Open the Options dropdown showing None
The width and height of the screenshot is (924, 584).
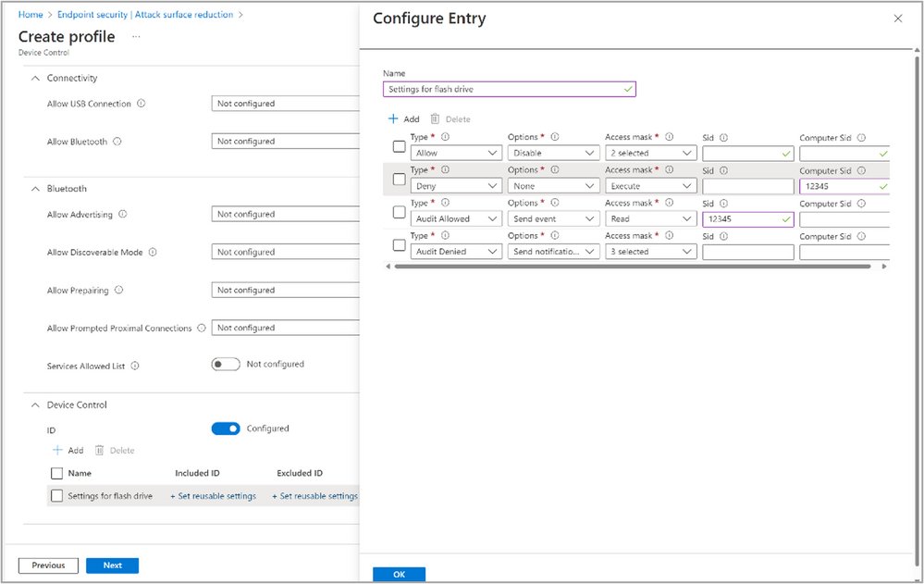point(553,186)
